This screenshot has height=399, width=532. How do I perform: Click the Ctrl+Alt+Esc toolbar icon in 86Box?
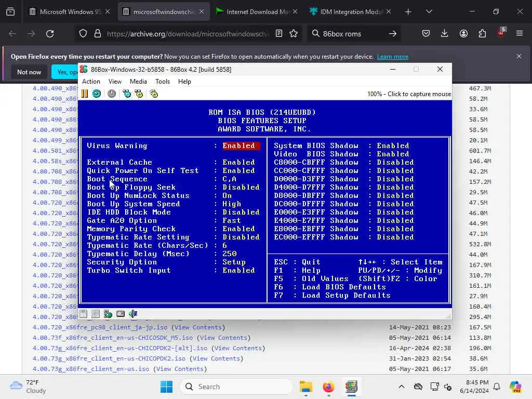click(x=139, y=94)
